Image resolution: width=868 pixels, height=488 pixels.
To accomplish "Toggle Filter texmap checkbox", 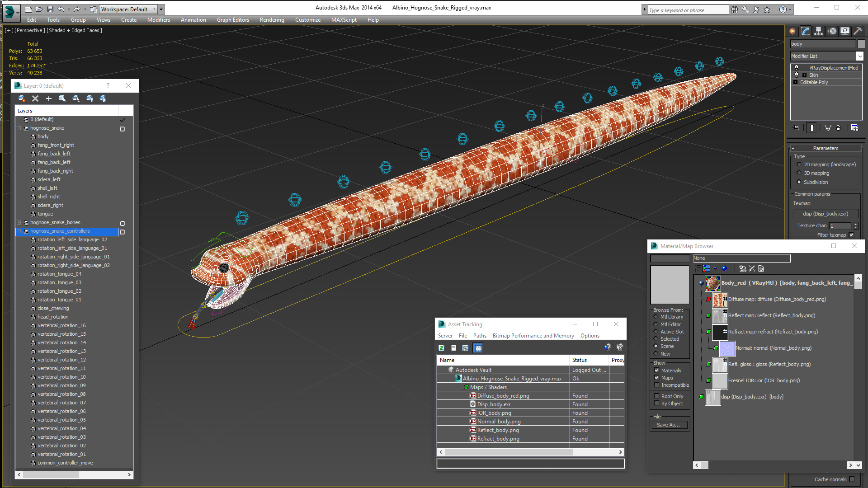I will [x=852, y=235].
